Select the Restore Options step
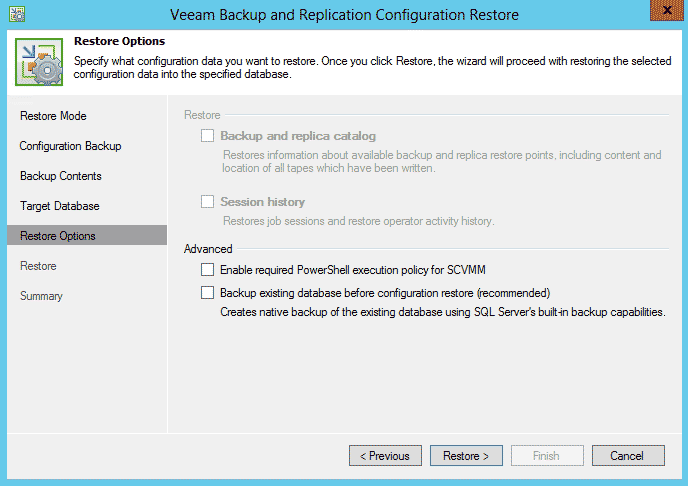Screen dimensions: 688x486 pyautogui.click(x=87, y=236)
